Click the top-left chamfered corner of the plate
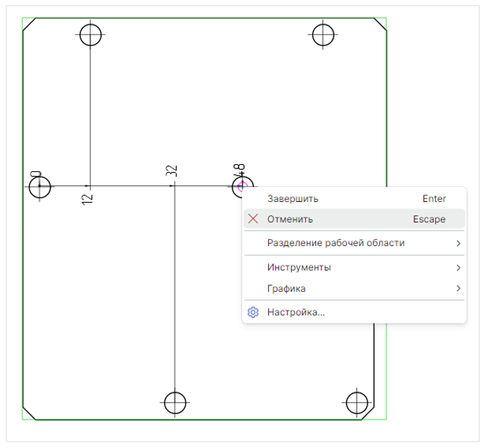Image resolution: width=485 pixels, height=448 pixels. click(30, 25)
